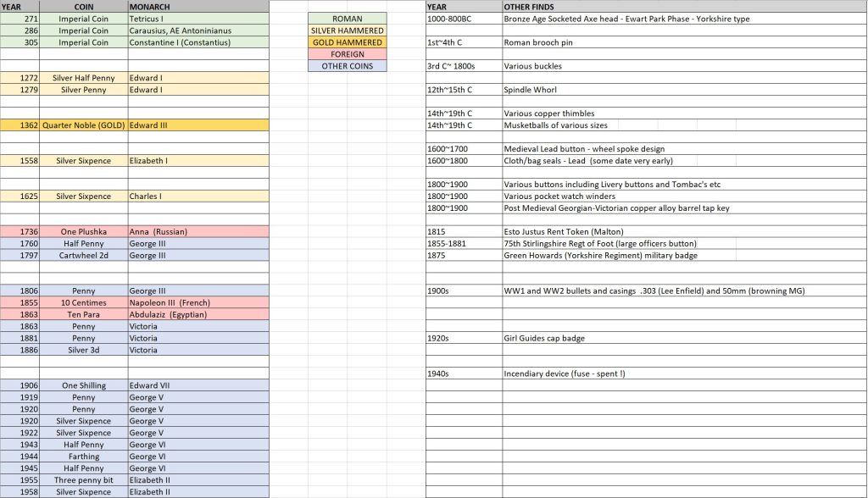Viewport: 868px width, 498px height.
Task: Select the "OTHER FINDS" header cell
Action: (685, 7)
